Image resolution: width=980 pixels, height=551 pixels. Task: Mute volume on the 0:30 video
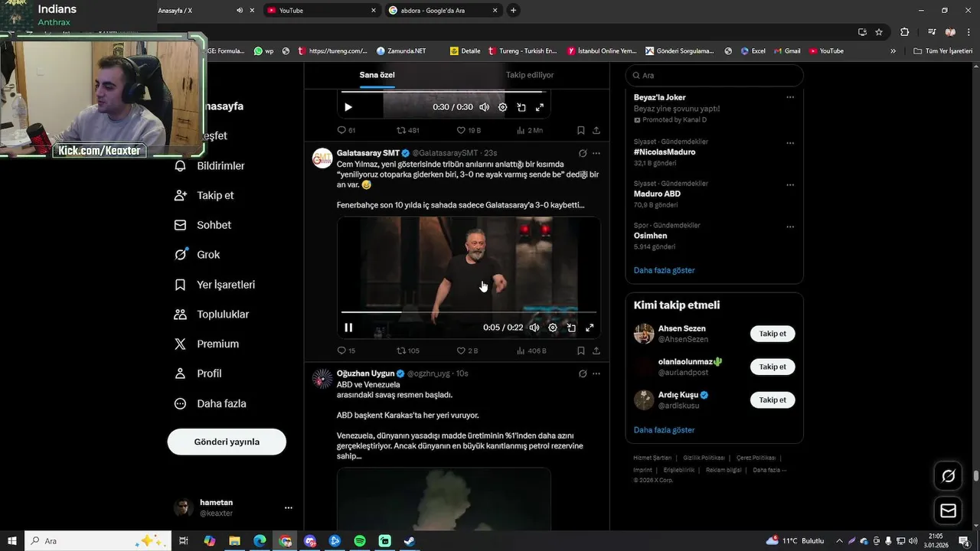click(x=484, y=107)
